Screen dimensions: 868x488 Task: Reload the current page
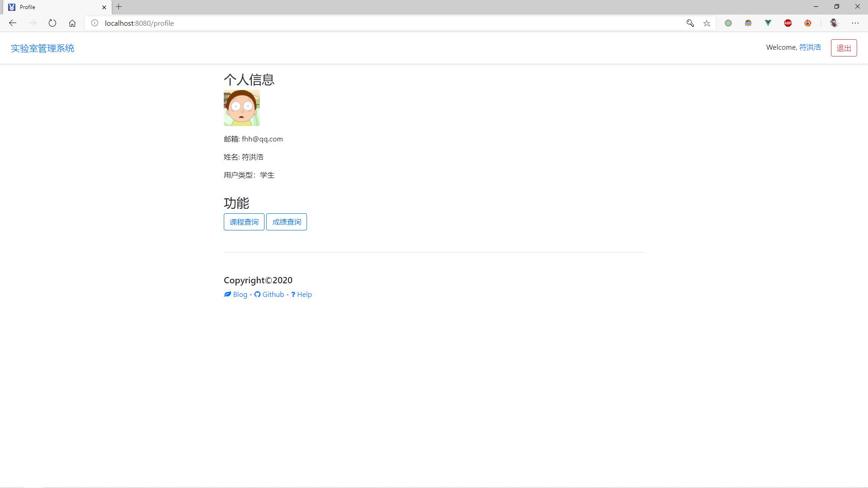pyautogui.click(x=52, y=23)
